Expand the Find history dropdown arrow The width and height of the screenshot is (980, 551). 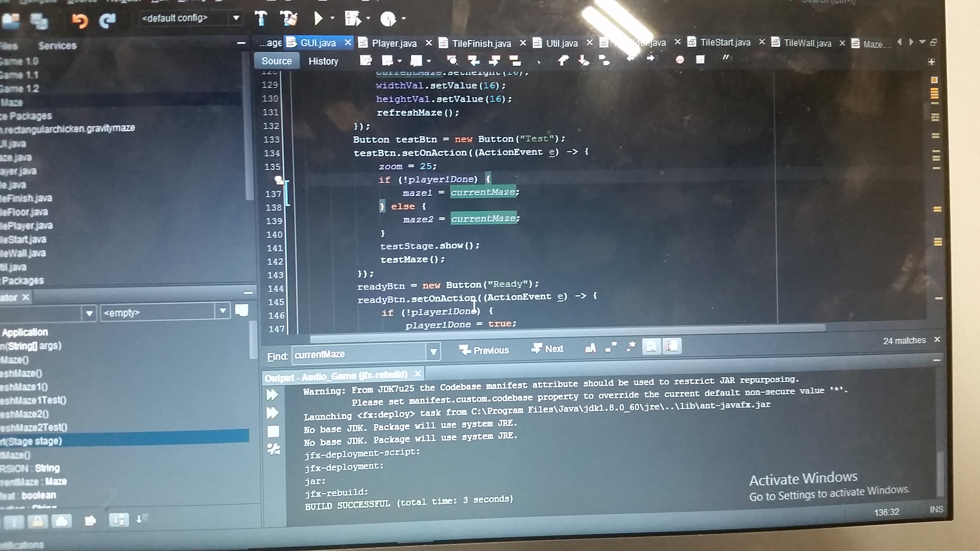pyautogui.click(x=433, y=352)
